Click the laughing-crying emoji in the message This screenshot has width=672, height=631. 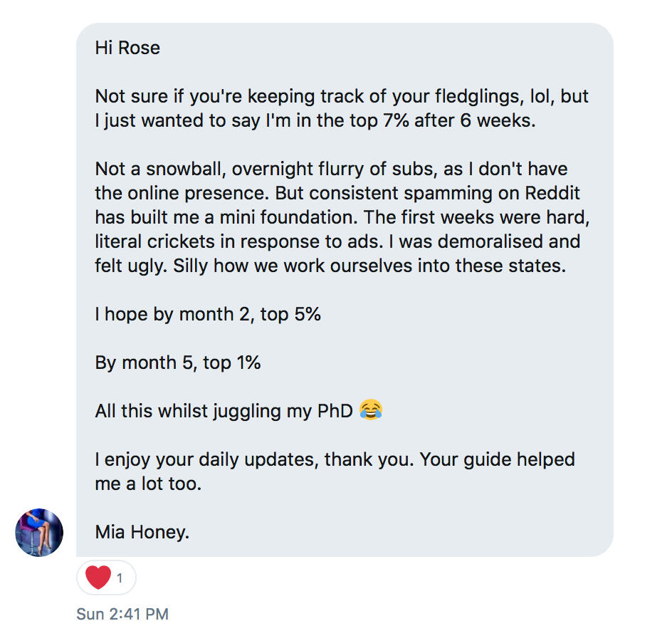[x=371, y=410]
